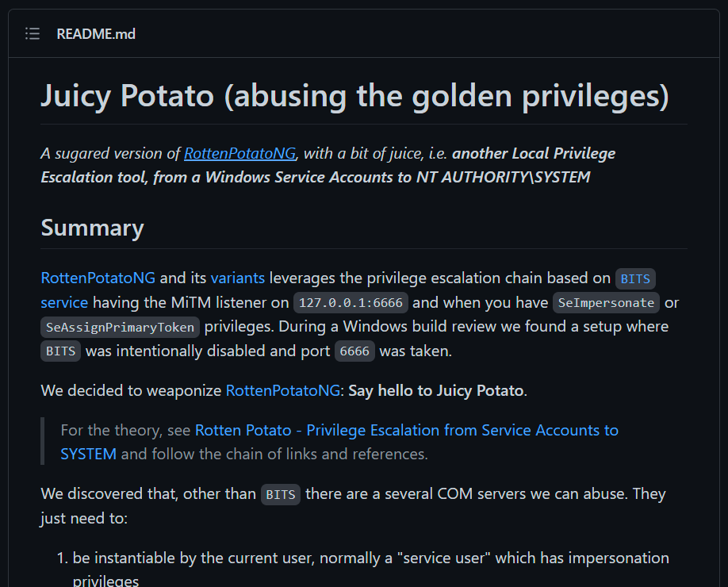Open the variants link
This screenshot has height=587, width=728.
coord(238,278)
